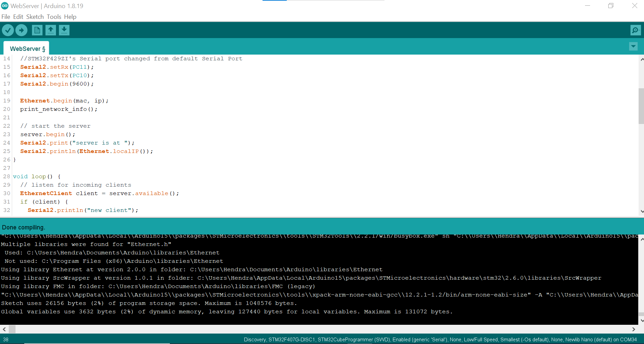Screen dimensions: 644x344
Task: Click the console horizontal scrollbar thumb
Action: pos(12,329)
